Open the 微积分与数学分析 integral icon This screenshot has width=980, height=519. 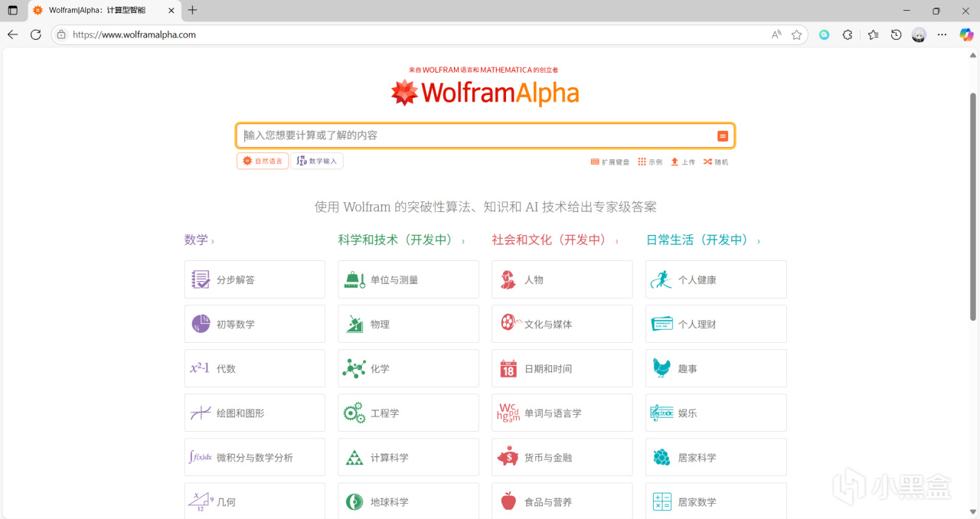tap(201, 457)
